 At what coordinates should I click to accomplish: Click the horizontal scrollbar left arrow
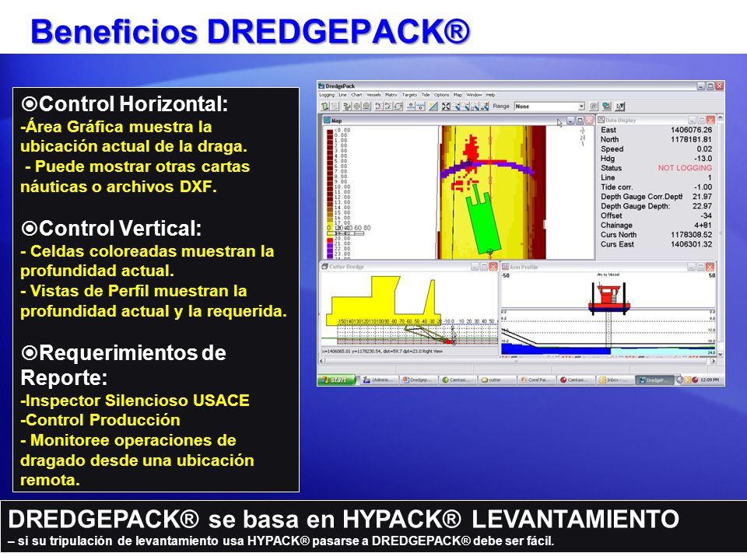pos(321,362)
